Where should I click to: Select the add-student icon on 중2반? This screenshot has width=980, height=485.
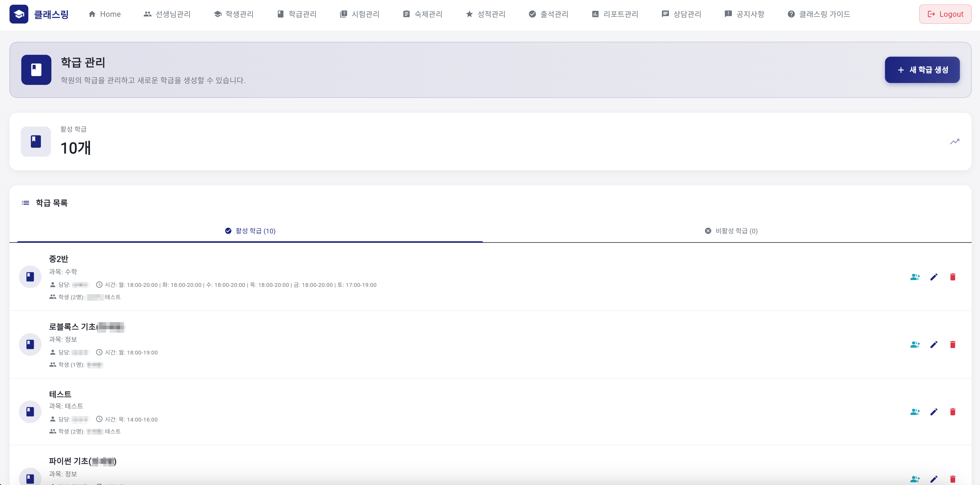tap(915, 277)
